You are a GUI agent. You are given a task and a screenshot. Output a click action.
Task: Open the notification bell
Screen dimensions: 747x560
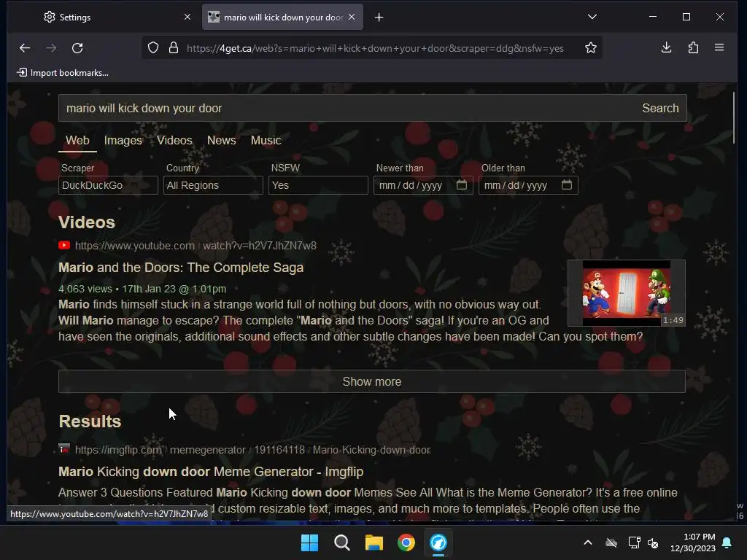pyautogui.click(x=727, y=542)
